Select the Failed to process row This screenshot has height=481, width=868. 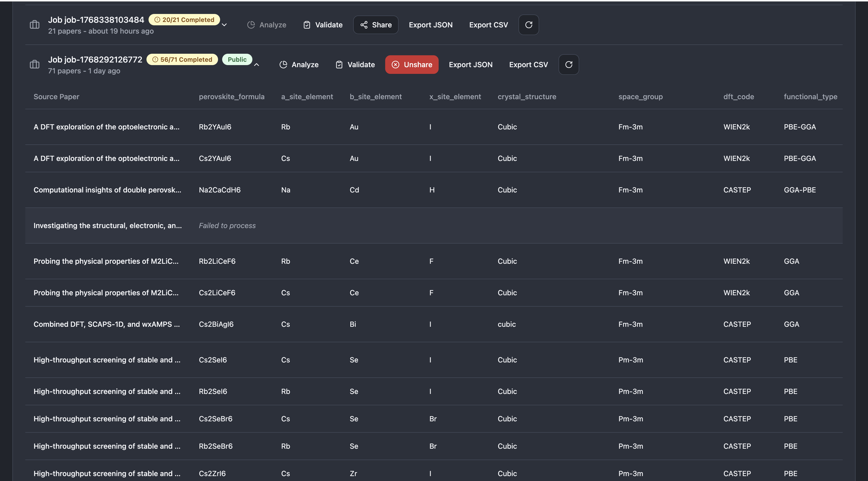coord(227,225)
